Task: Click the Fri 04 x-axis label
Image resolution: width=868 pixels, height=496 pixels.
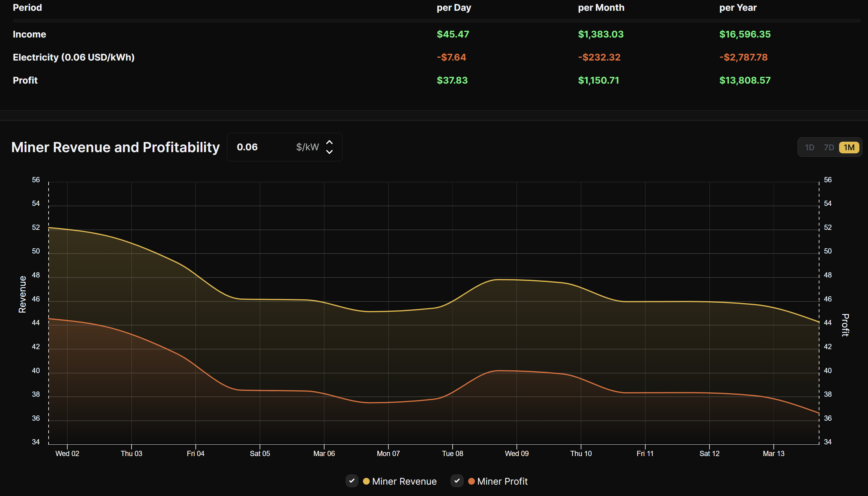Action: click(x=195, y=453)
